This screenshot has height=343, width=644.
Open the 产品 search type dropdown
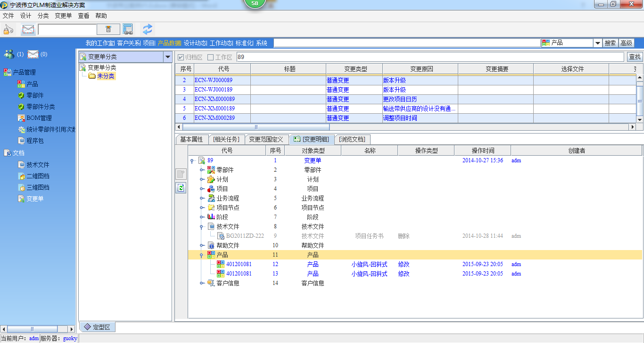coord(597,43)
